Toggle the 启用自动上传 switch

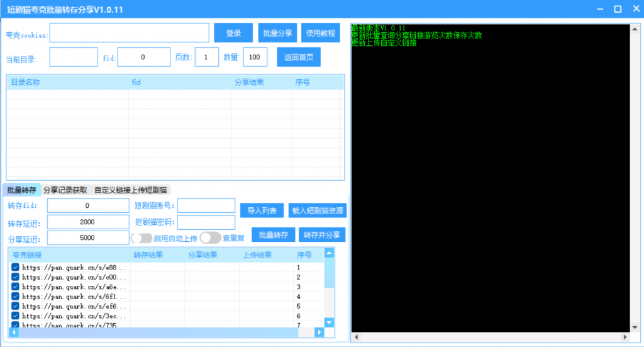pyautogui.click(x=142, y=238)
